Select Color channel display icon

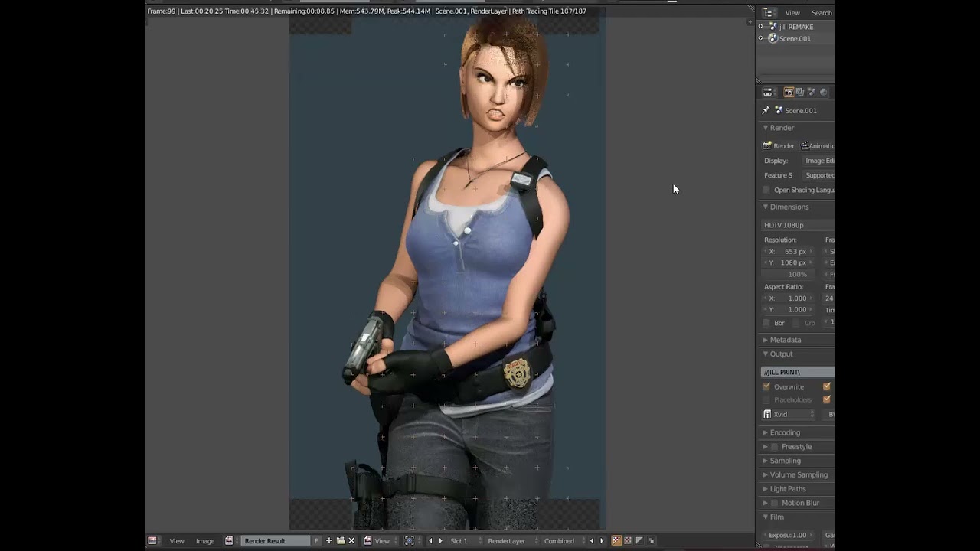(628, 540)
